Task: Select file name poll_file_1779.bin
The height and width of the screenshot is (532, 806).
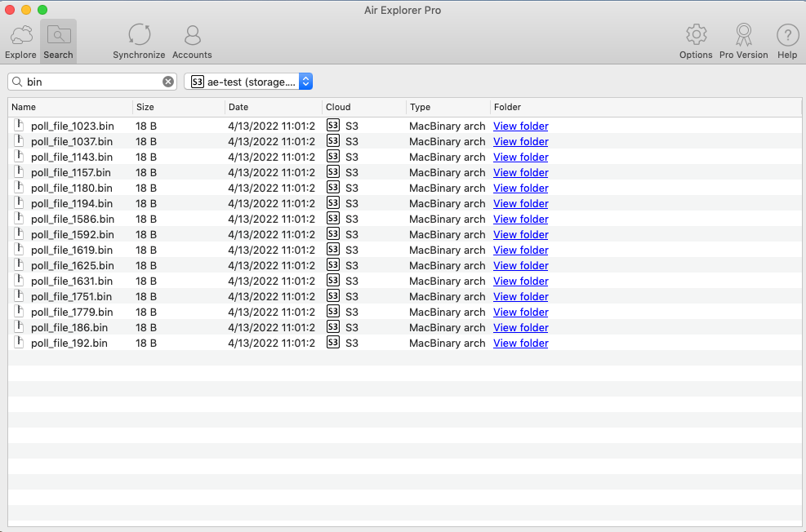Action: coord(72,312)
